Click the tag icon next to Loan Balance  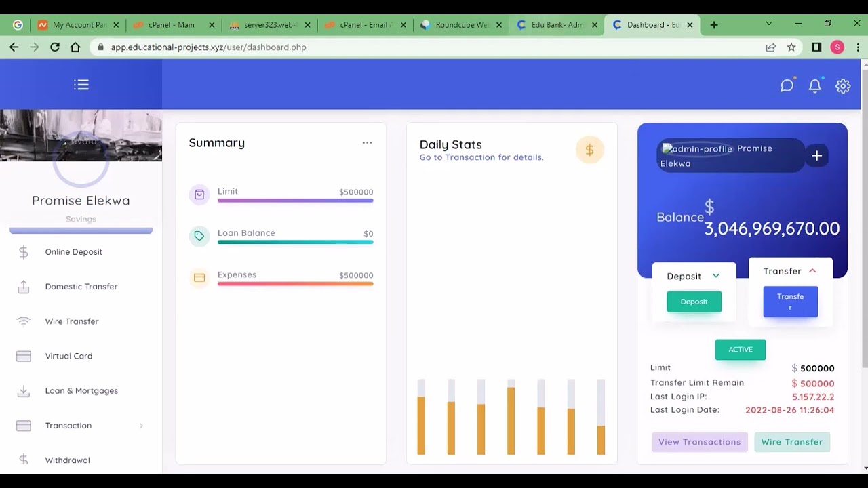(199, 236)
